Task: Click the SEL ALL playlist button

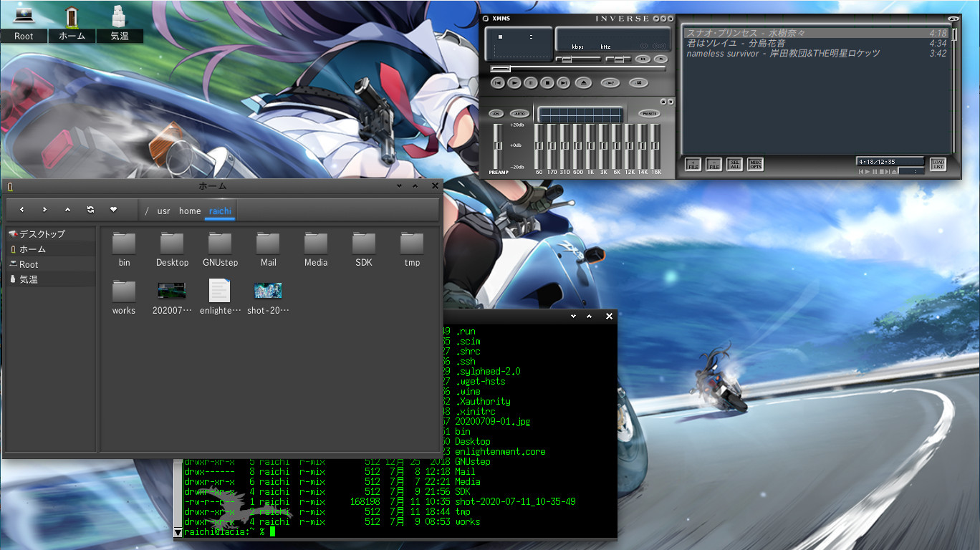Action: [x=734, y=165]
